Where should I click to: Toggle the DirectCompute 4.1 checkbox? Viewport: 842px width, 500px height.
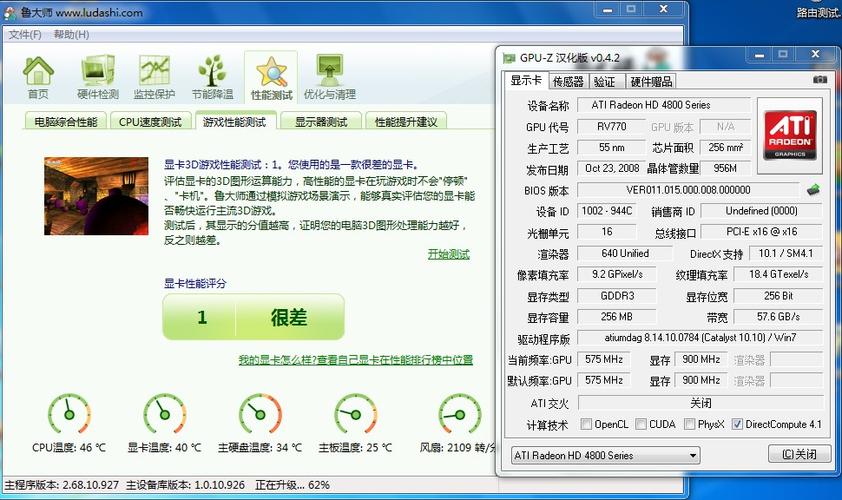click(x=737, y=424)
